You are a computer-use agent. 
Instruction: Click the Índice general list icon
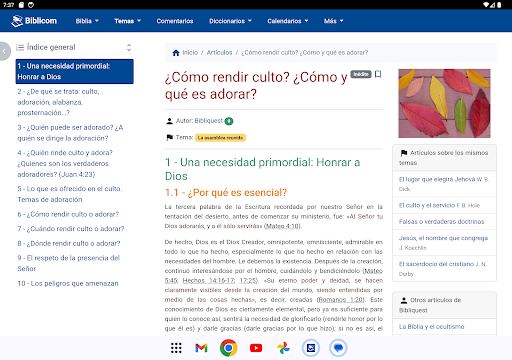pyautogui.click(x=20, y=47)
